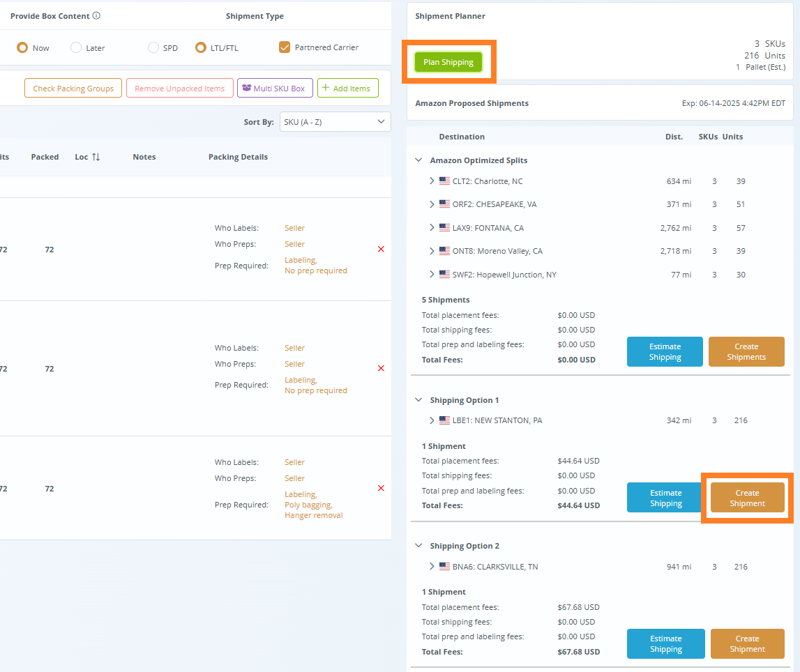Screen dimensions: 800x672
Task: Uncheck the Partnered Carrier checkbox
Action: point(284,47)
